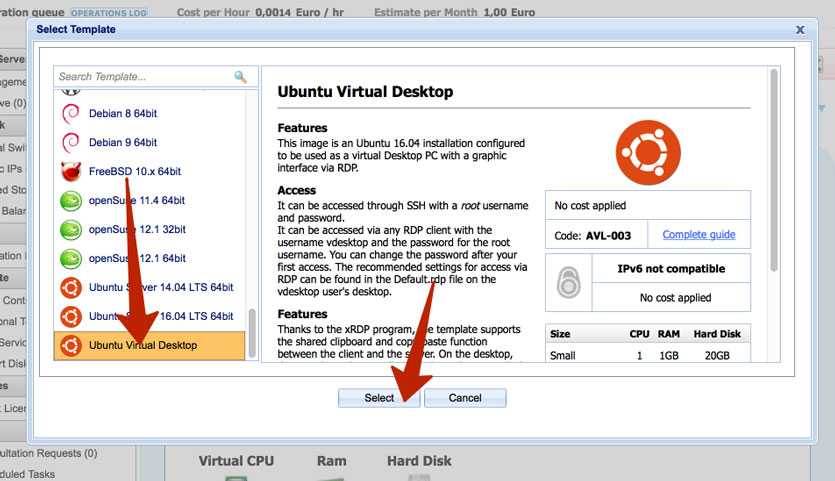835x481 pixels.
Task: Click the openSuse 12.1 32bit chameleon icon
Action: point(70,229)
